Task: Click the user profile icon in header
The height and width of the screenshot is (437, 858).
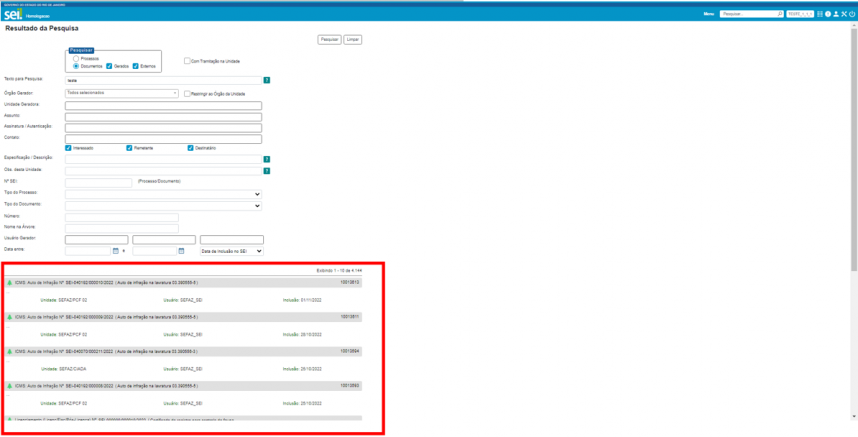Action: click(x=835, y=15)
